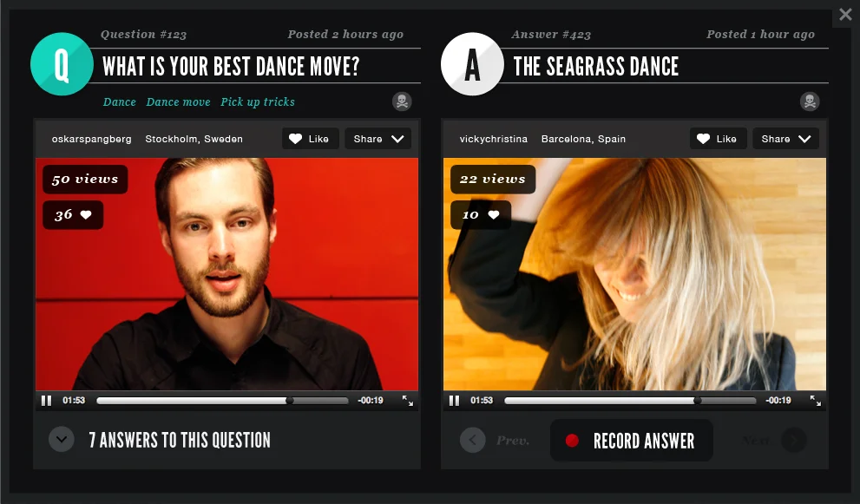Pause the question video by oskarspangberg
The height and width of the screenshot is (504, 860).
(x=47, y=401)
